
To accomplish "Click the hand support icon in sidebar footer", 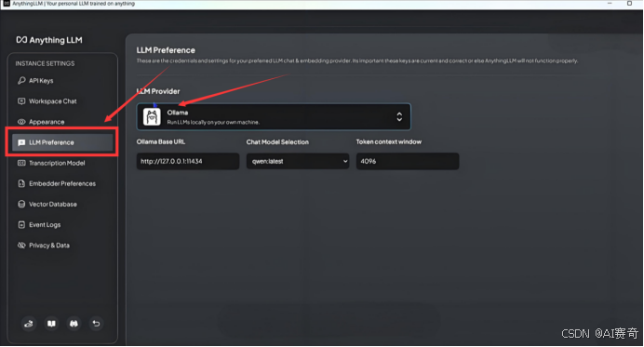I will (29, 324).
